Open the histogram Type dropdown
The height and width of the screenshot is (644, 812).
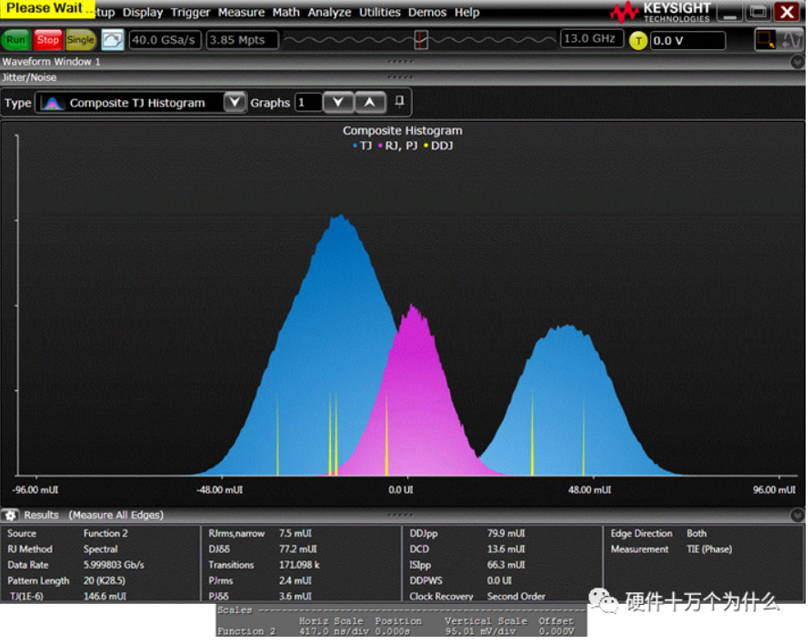pos(234,103)
